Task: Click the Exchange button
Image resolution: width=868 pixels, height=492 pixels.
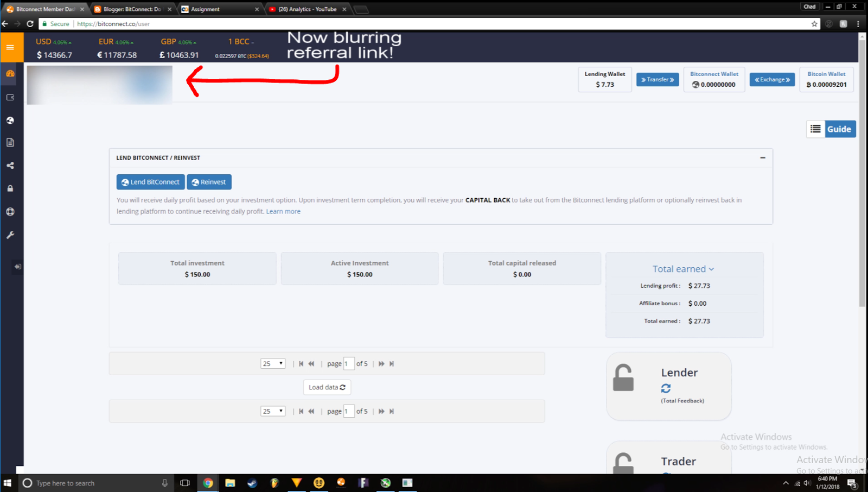Action: click(772, 80)
